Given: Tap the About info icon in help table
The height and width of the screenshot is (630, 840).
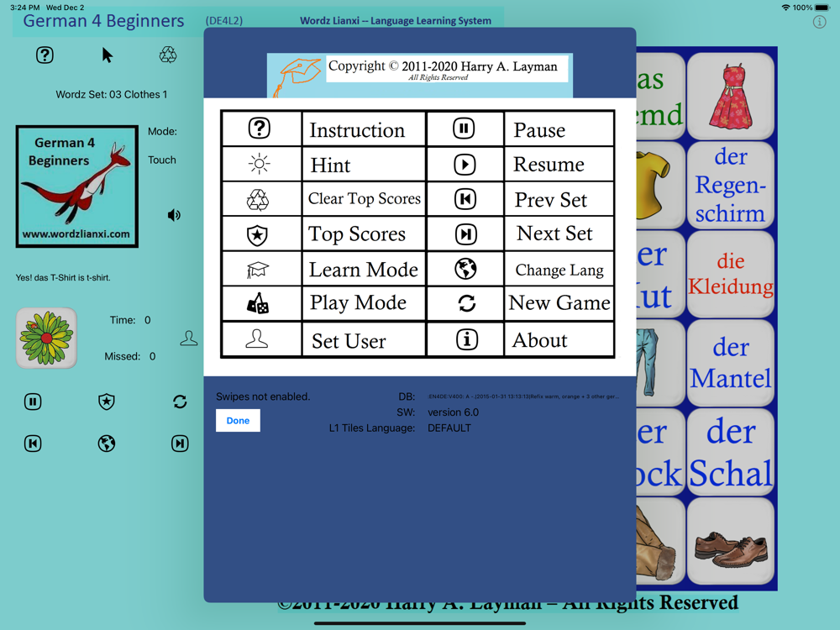Looking at the screenshot, I should pos(466,339).
